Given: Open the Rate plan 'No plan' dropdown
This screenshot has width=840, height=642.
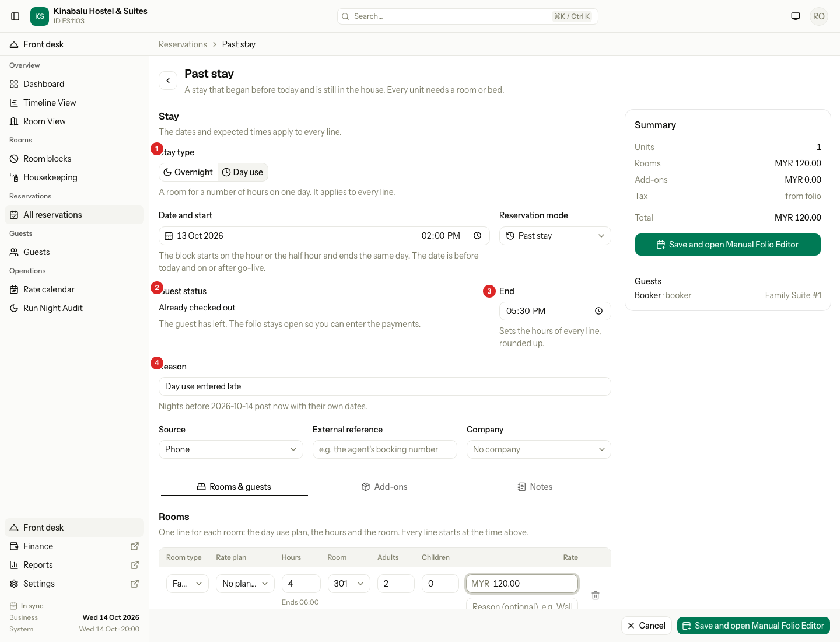Looking at the screenshot, I should point(245,584).
